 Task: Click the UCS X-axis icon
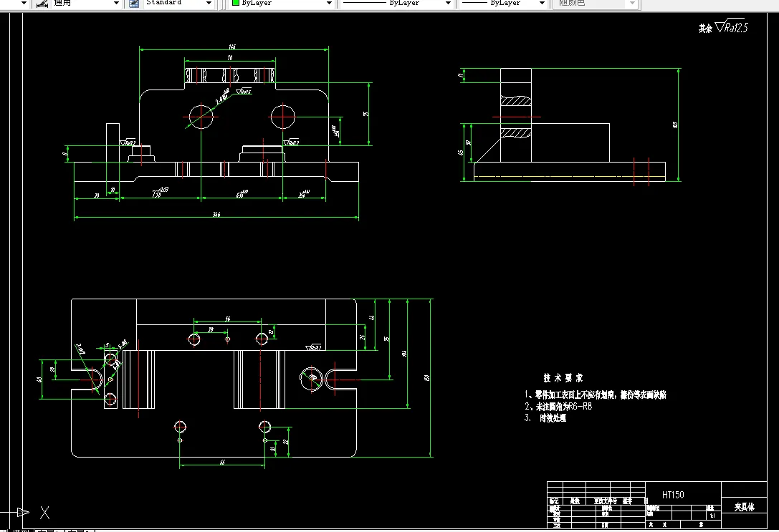point(44,513)
